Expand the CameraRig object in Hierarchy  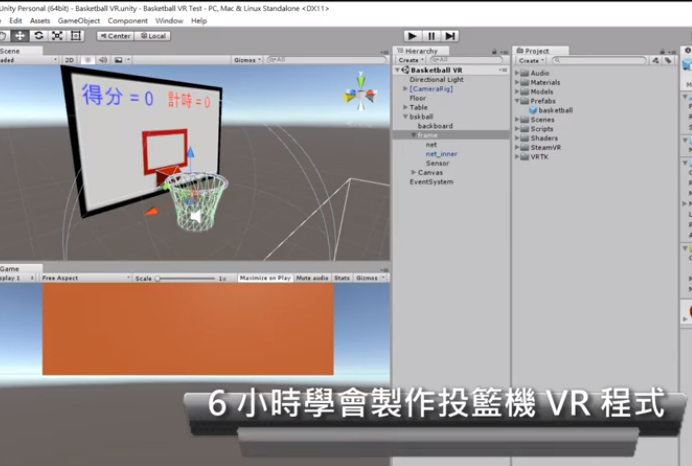405,89
